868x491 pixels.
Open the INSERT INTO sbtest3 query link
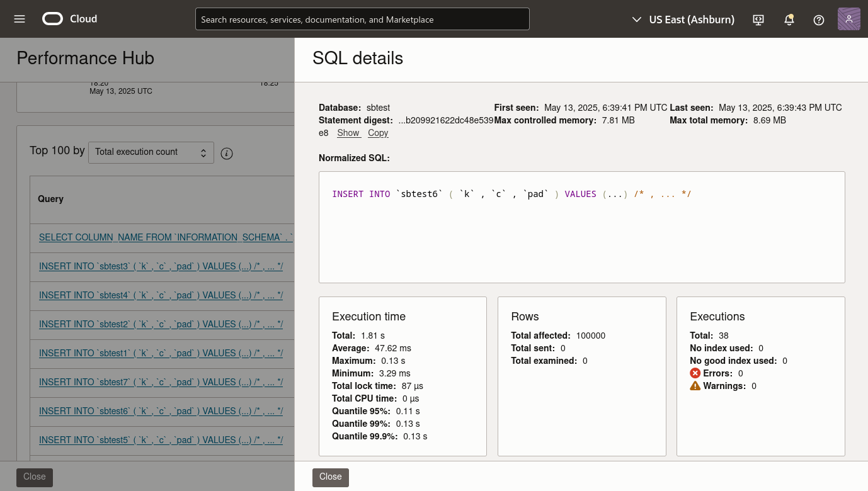pos(161,266)
